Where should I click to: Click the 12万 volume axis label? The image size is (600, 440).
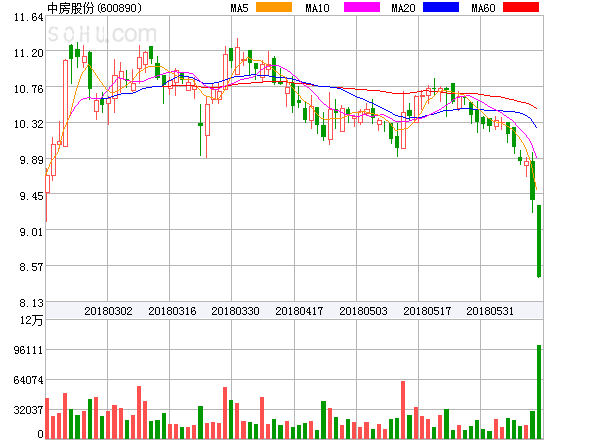coord(32,320)
